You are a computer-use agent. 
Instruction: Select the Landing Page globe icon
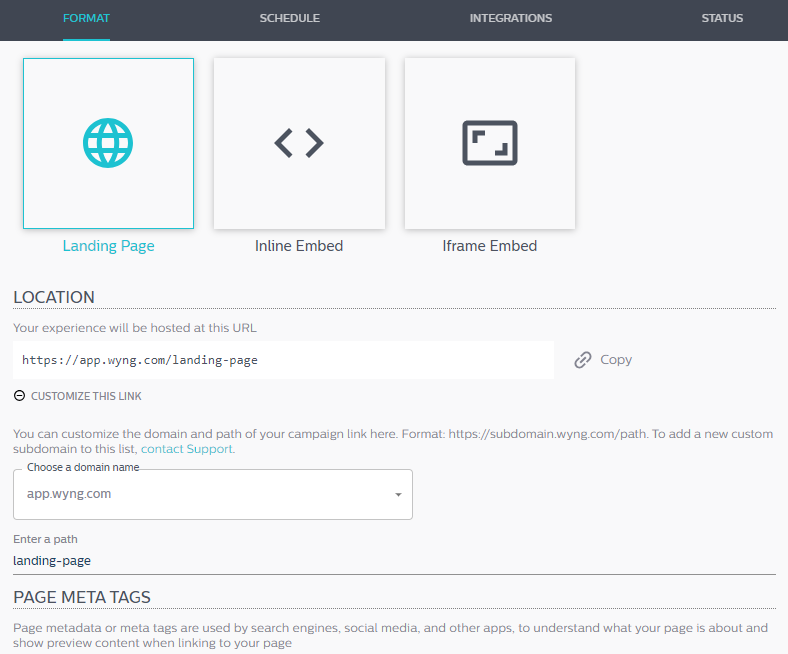pyautogui.click(x=108, y=143)
